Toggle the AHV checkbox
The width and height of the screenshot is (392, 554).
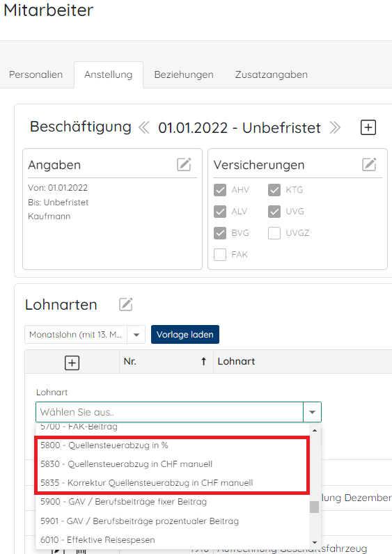(220, 190)
